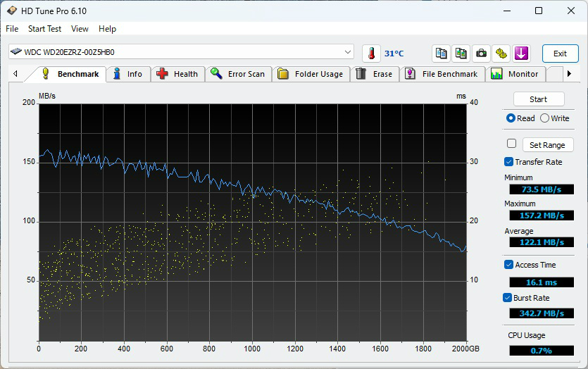Select the Read radio button

(x=511, y=118)
